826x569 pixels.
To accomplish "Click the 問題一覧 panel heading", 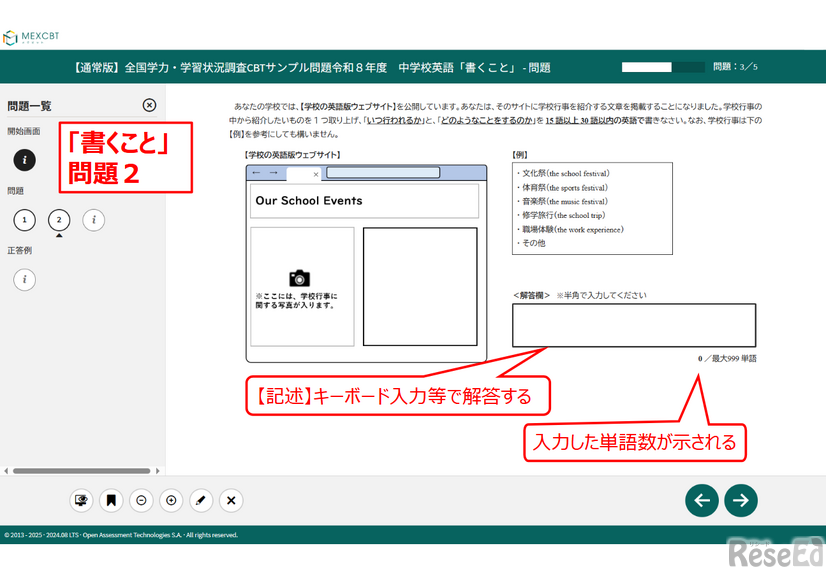I will 30,106.
